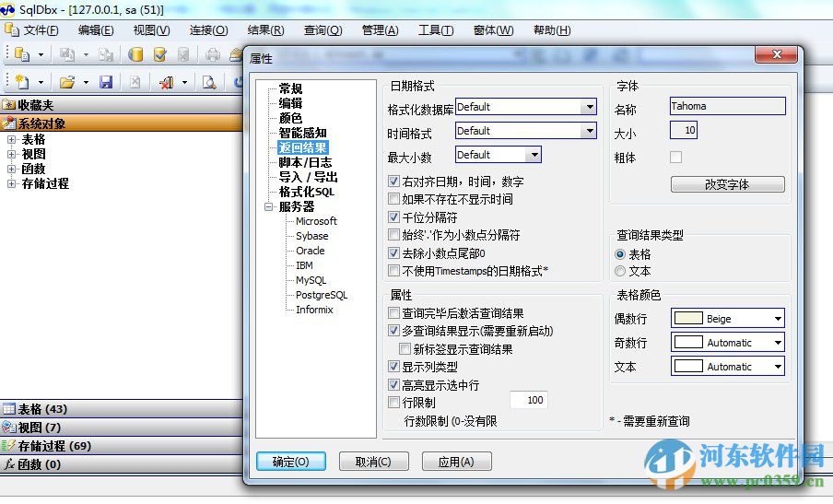Open 文件(F) menu
Screen dimensions: 833x504
pos(41,30)
